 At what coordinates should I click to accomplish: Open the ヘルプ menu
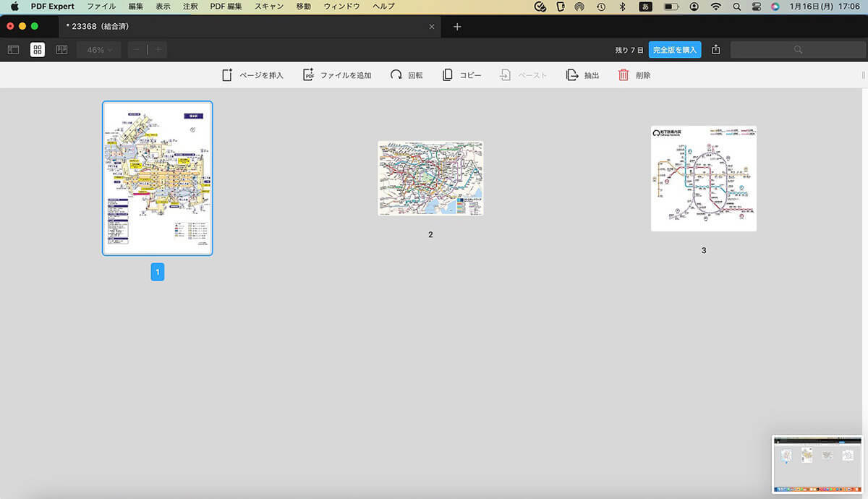[383, 7]
